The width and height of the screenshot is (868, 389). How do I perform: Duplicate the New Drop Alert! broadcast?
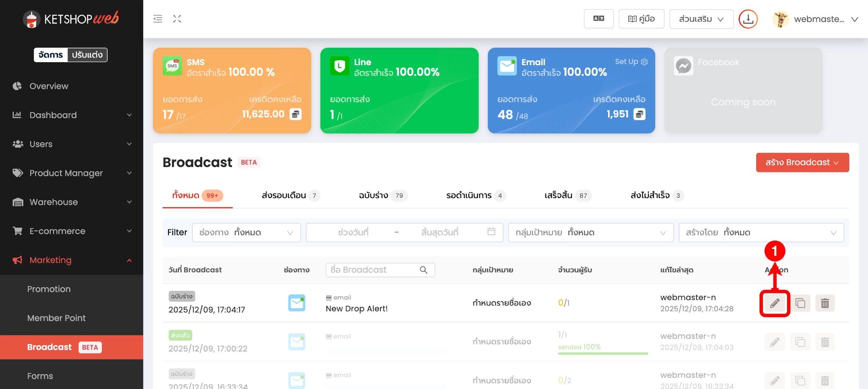pos(800,303)
